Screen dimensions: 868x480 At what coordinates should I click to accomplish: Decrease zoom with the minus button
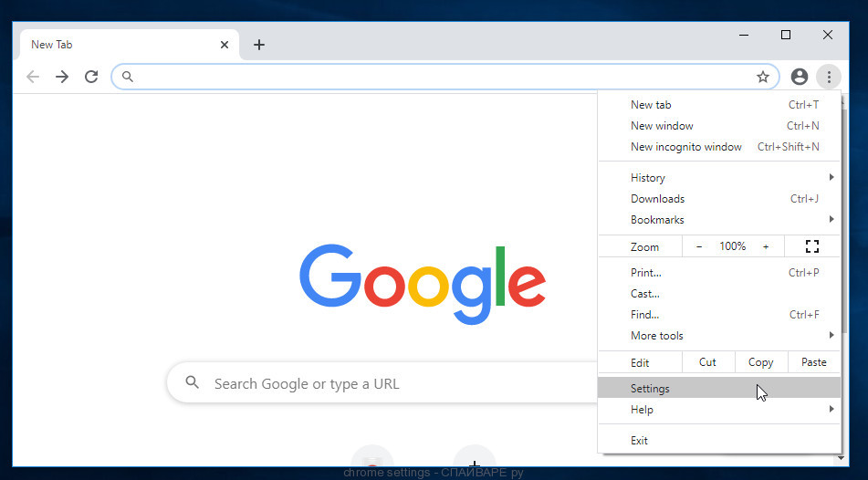(x=699, y=246)
